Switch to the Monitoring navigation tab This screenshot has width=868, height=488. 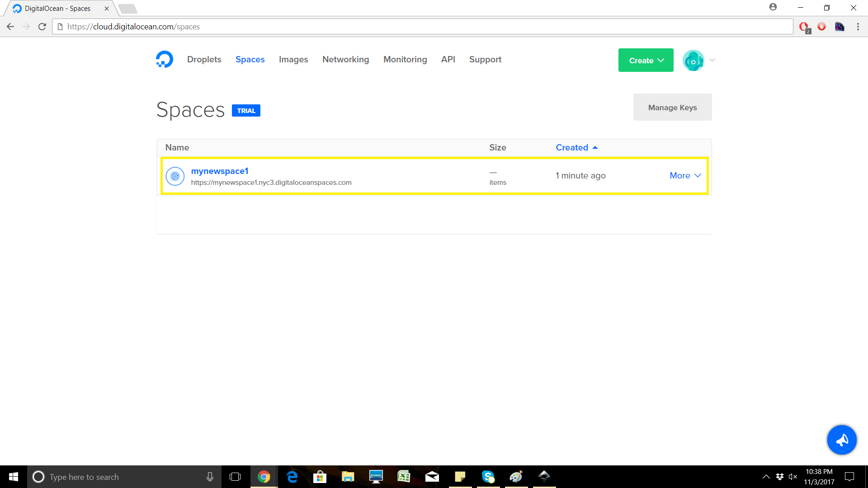coord(405,60)
